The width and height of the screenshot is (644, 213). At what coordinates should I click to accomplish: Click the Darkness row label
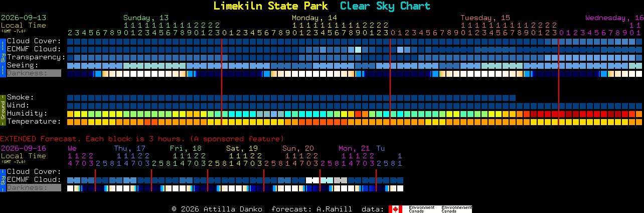(x=34, y=73)
